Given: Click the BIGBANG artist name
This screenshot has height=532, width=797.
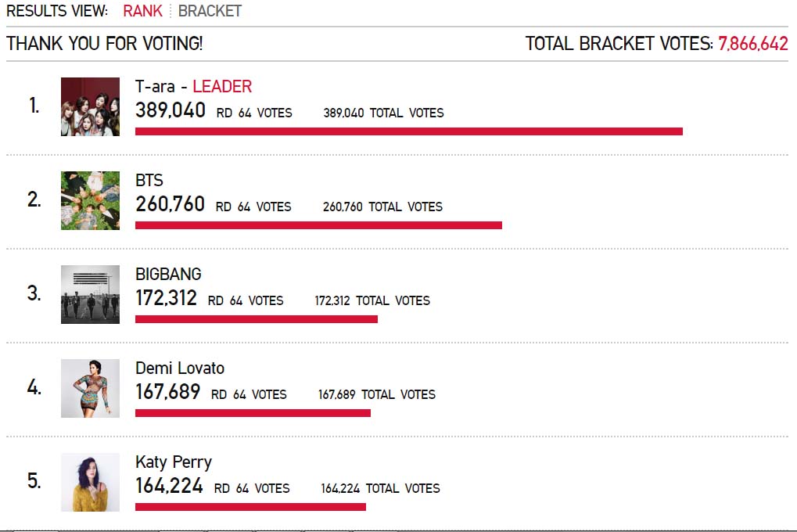Looking at the screenshot, I should tap(168, 275).
